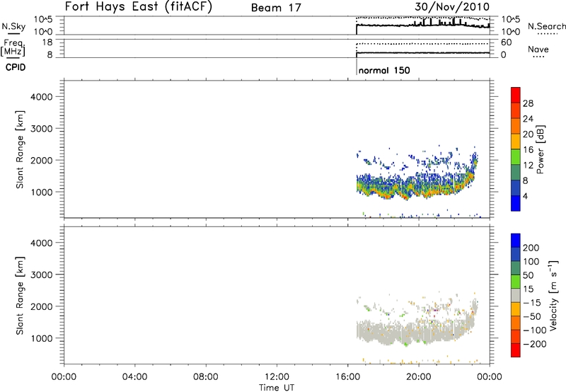Click the "04:00" time tick label
The width and height of the screenshot is (566, 392).
(134, 377)
